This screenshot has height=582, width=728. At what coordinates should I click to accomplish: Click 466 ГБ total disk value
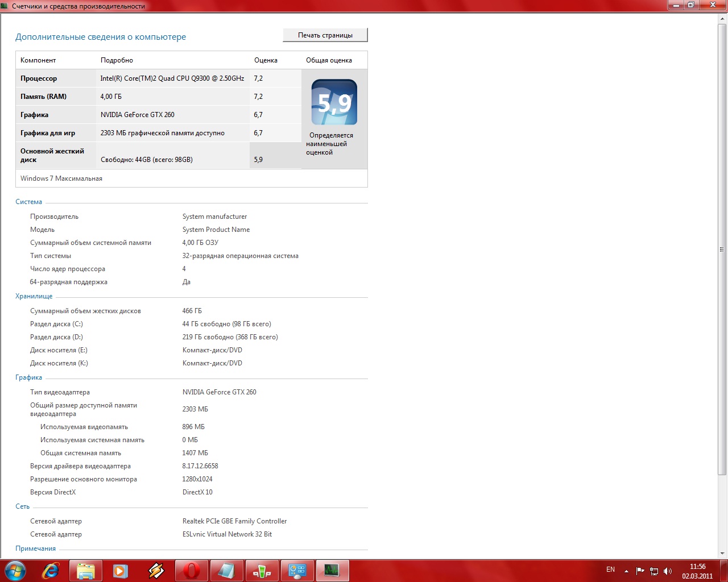coord(192,311)
